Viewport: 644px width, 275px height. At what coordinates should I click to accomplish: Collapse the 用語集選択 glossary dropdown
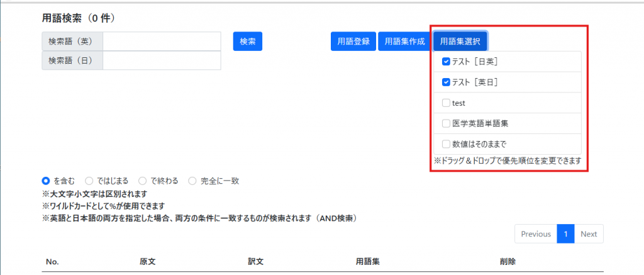coord(460,41)
